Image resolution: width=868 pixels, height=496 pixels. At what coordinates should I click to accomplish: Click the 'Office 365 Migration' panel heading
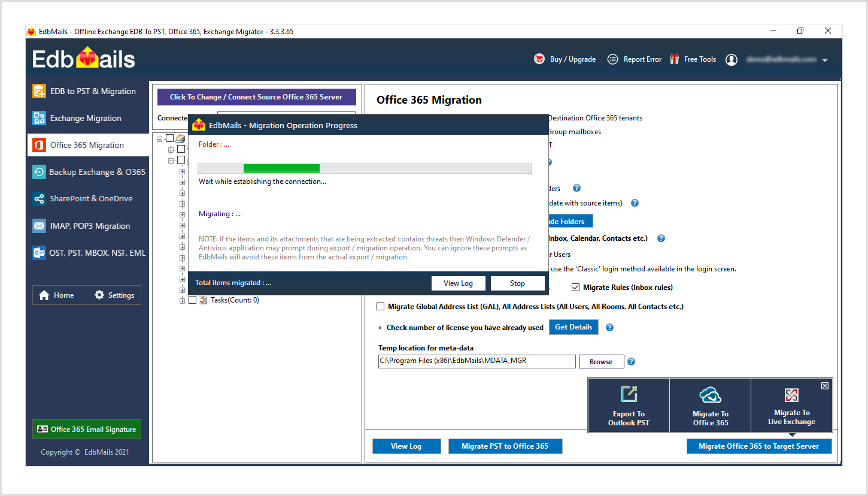point(429,100)
